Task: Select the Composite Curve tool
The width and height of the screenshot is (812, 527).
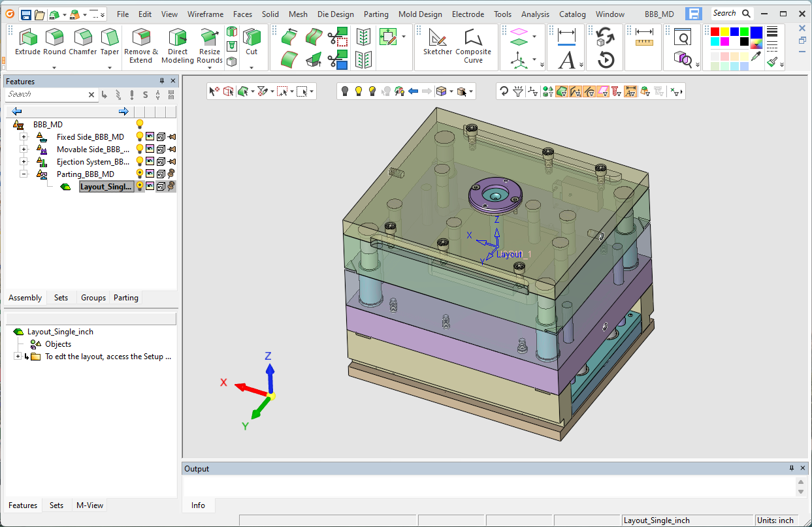Action: point(474,46)
